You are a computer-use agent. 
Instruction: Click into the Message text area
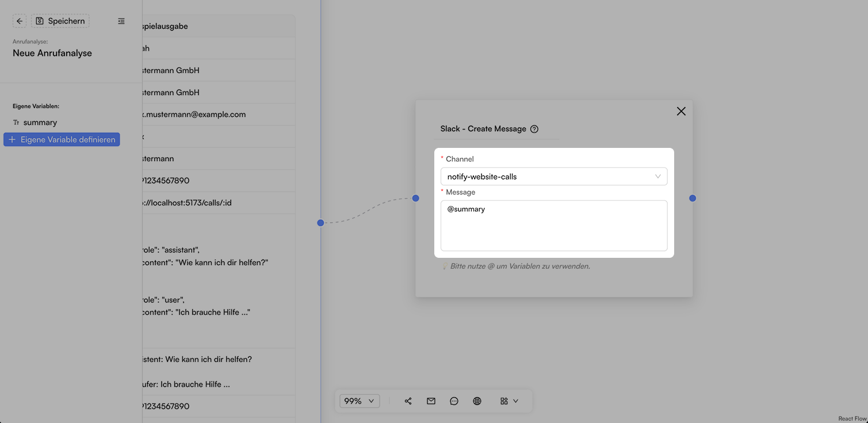tap(554, 226)
